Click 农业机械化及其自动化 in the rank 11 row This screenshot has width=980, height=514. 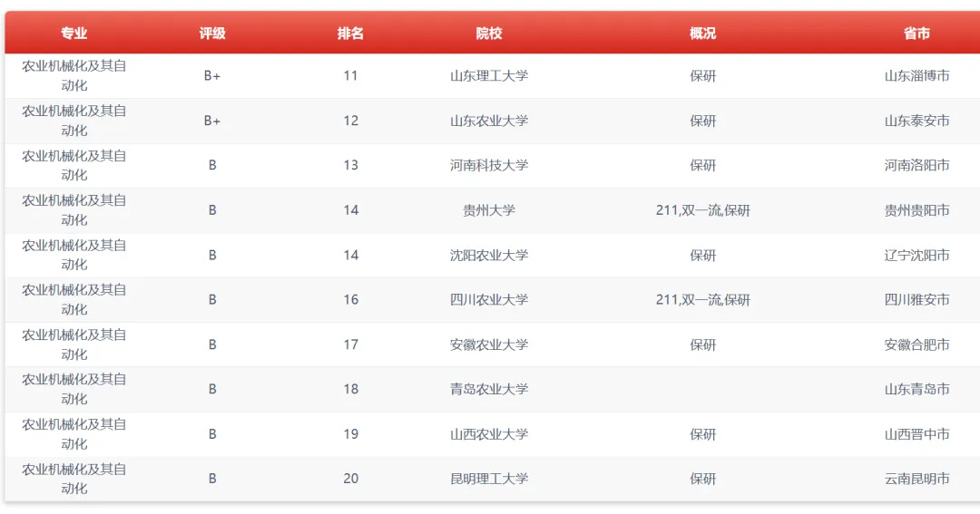coord(73,75)
